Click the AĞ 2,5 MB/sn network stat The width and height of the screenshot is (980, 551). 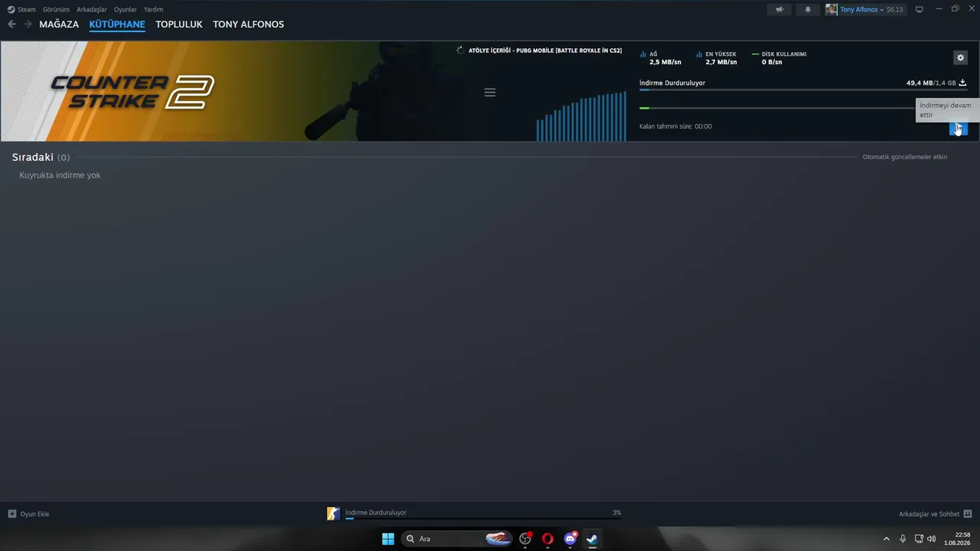pos(661,58)
